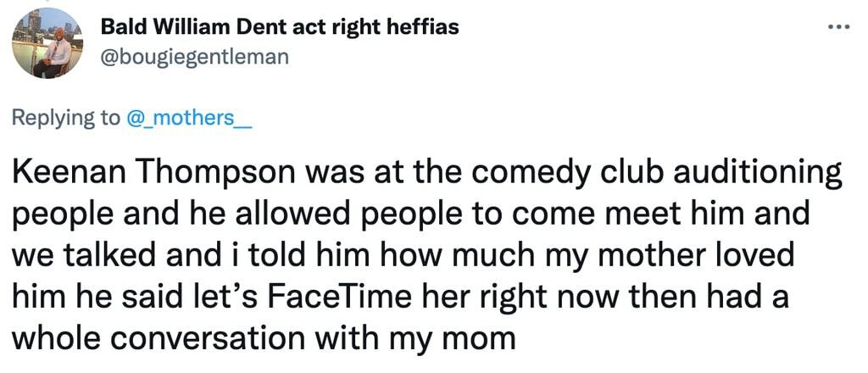Click 'come meet him' in the tweet
The height and width of the screenshot is (373, 868).
612,216
